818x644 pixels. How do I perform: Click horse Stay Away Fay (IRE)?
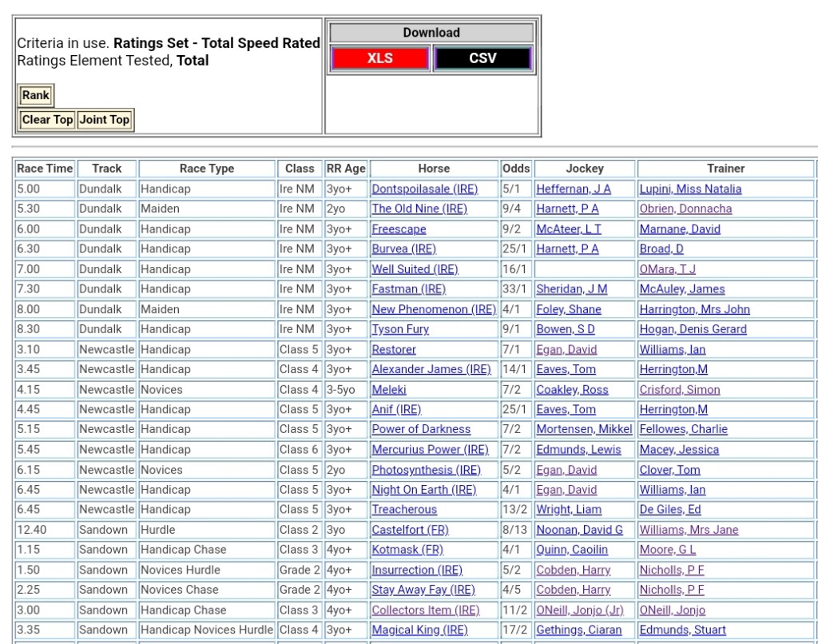pos(423,590)
